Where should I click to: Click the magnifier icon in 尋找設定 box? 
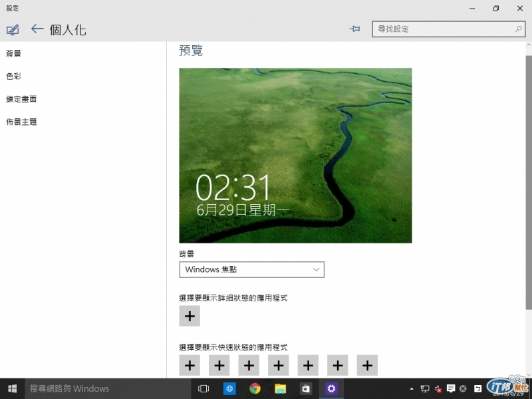tap(518, 29)
